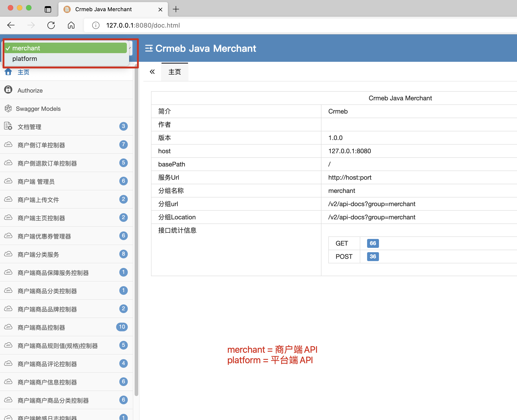Click API cloud icon for 商户端商品保障服务控制器

pos(8,272)
